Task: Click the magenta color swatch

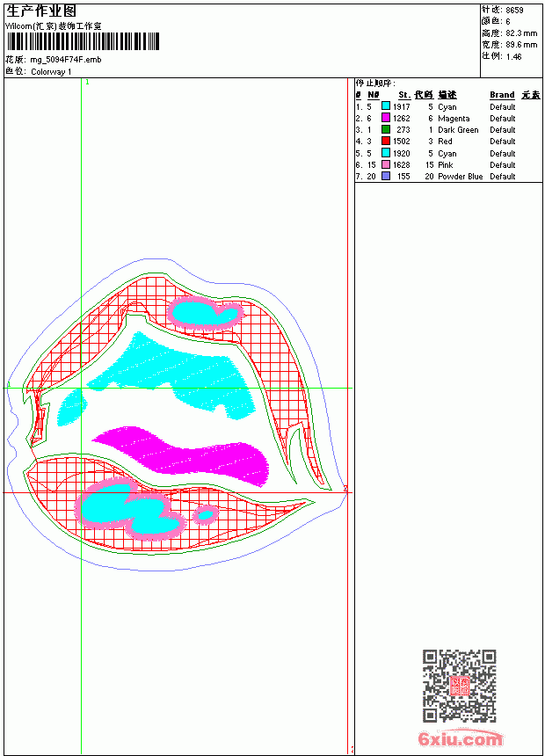Action: [x=386, y=118]
